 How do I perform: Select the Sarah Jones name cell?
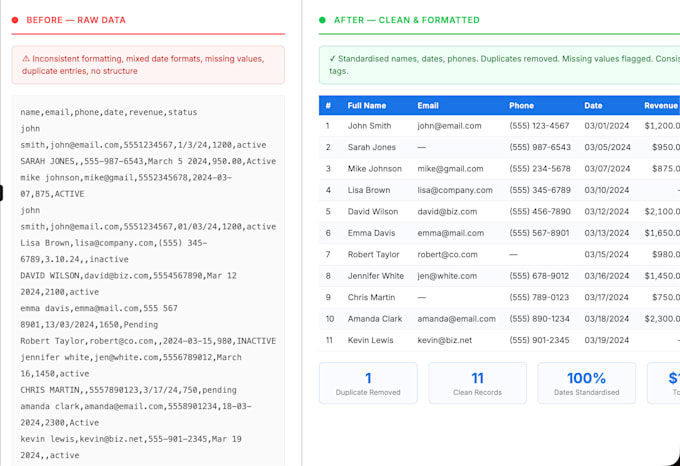pyautogui.click(x=372, y=147)
